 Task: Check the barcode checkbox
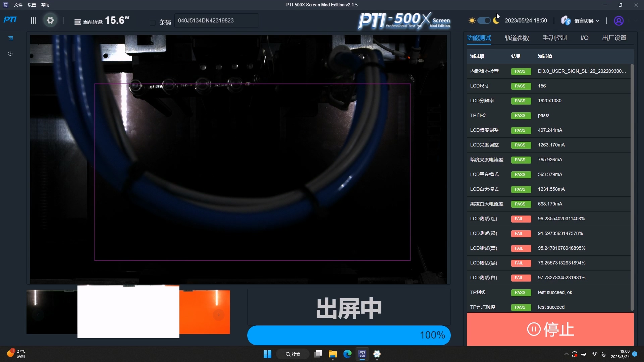point(153,22)
